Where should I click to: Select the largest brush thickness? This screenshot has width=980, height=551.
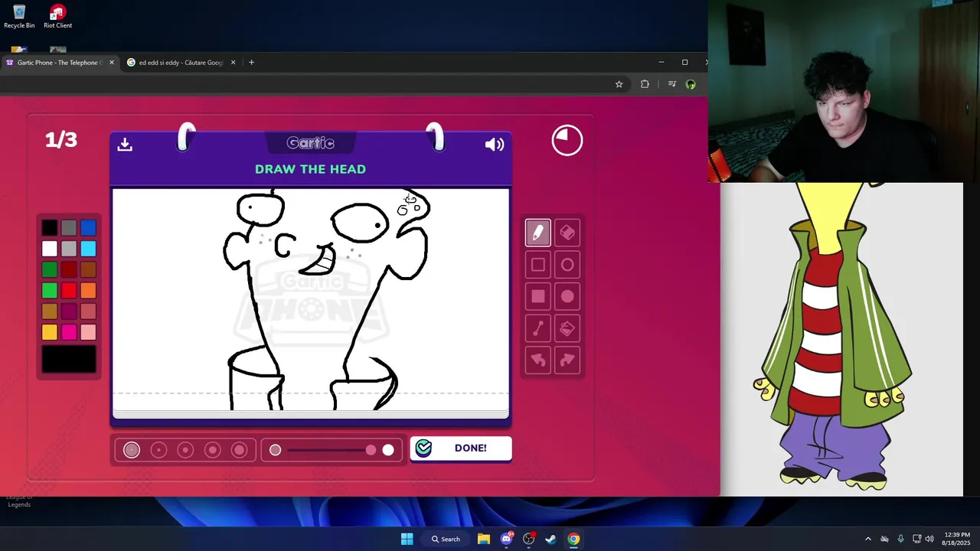(x=240, y=450)
